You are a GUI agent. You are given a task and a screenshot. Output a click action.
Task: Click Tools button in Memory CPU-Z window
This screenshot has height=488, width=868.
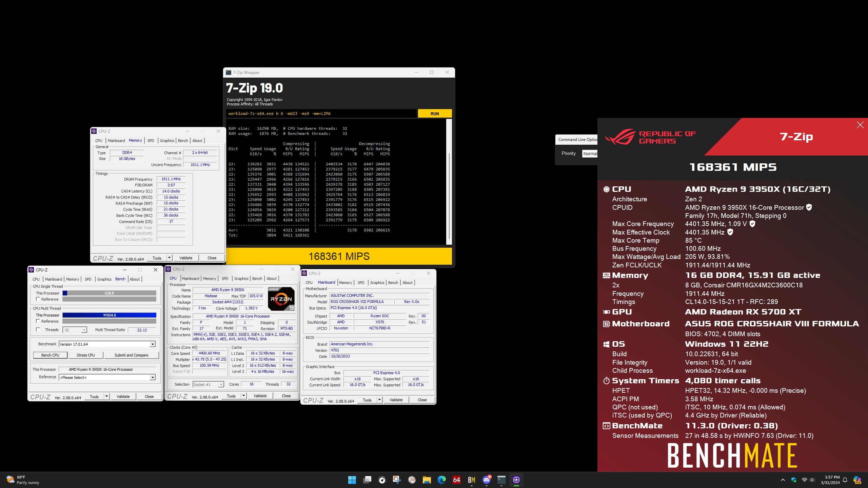(x=157, y=258)
